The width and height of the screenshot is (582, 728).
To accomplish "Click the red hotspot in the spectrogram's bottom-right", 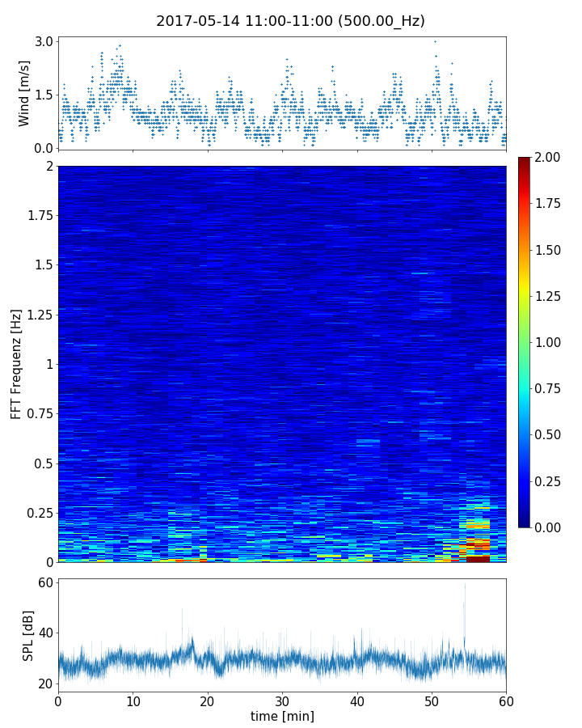I will pyautogui.click(x=478, y=558).
